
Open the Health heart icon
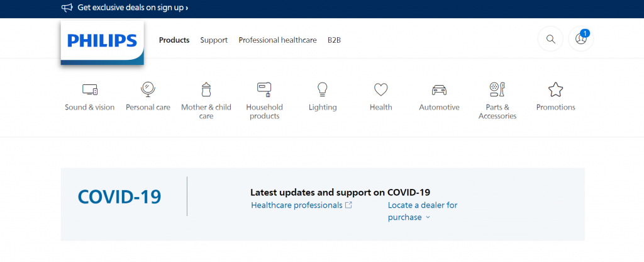(x=380, y=89)
